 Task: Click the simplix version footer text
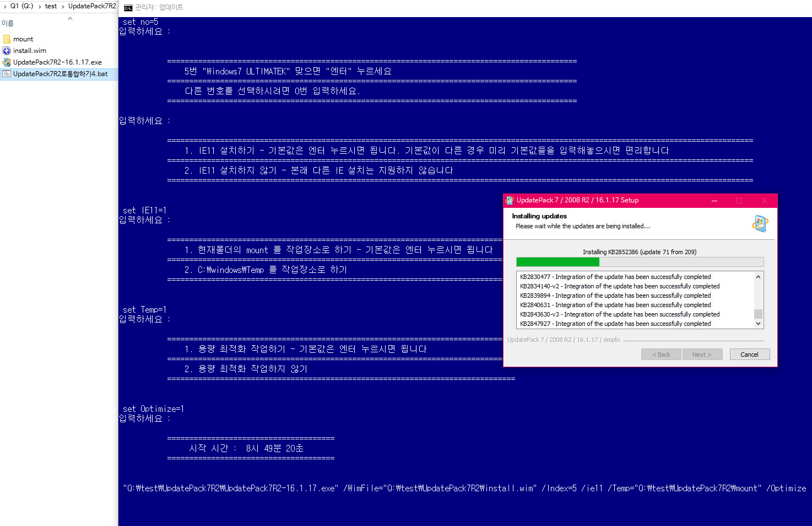tap(564, 340)
